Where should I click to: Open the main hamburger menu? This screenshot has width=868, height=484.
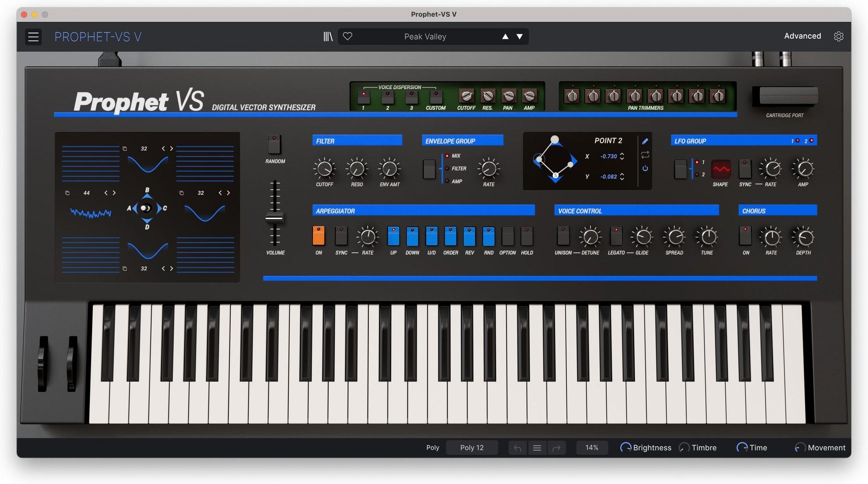(33, 37)
